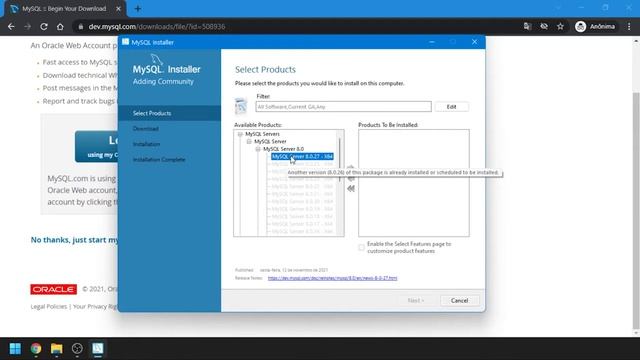Image resolution: width=640 pixels, height=360 pixels.
Task: Click the Next button
Action: [x=416, y=300]
